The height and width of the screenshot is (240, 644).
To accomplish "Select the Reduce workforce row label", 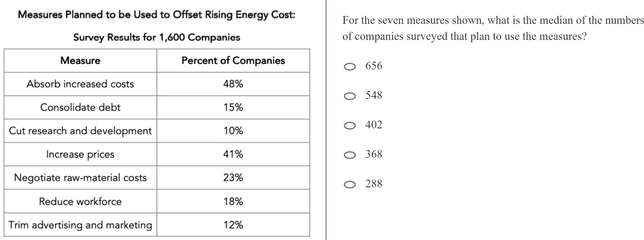I will coord(80,201).
